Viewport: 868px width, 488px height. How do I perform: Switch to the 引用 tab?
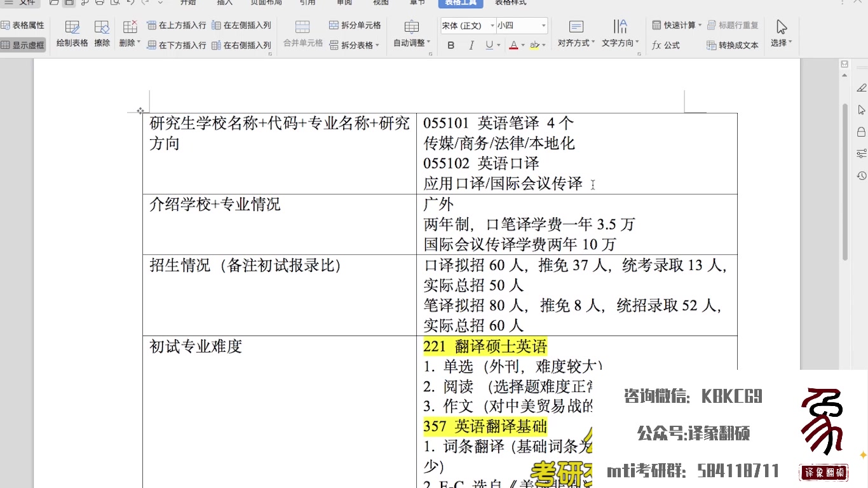308,3
